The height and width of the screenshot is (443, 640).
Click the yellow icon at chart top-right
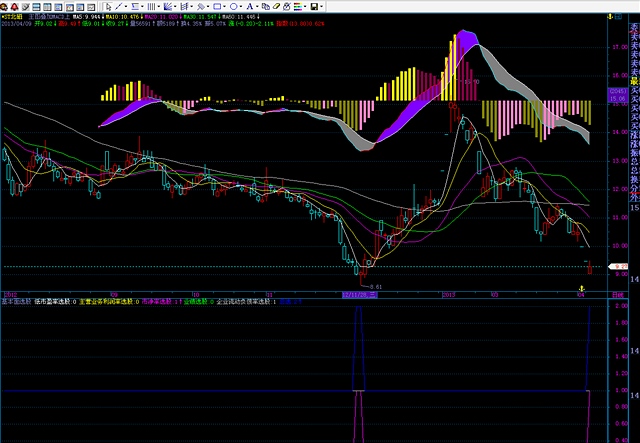click(610, 16)
